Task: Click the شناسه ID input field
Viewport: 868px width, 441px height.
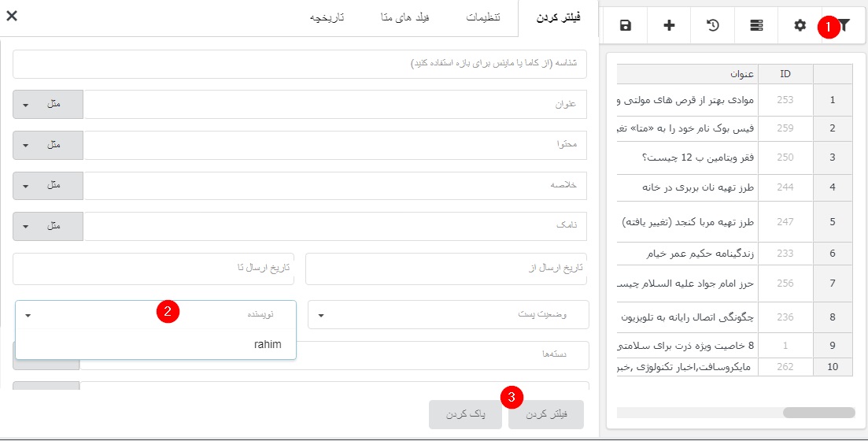Action: [299, 64]
